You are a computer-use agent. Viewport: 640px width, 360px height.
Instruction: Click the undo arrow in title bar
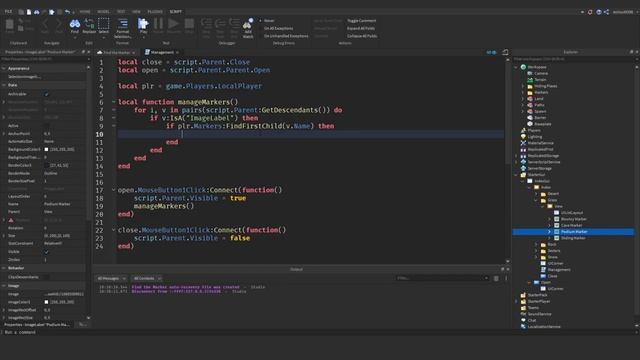tap(67, 12)
